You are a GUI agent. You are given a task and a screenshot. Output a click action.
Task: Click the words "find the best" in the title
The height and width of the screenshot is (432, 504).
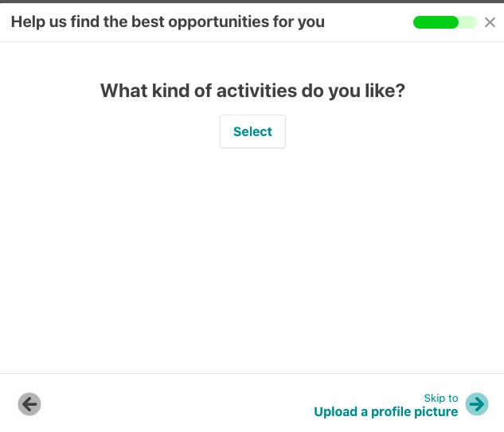pyautogui.click(x=115, y=22)
